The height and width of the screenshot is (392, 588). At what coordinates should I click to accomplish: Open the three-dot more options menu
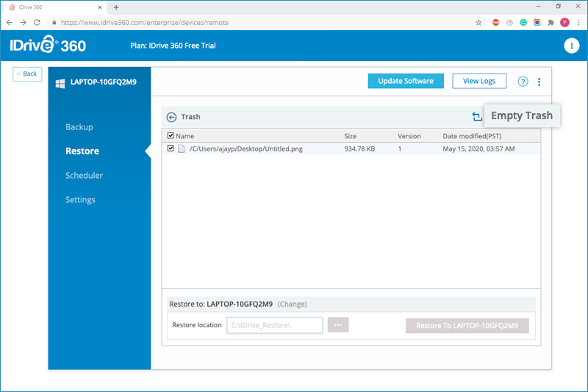coord(539,82)
